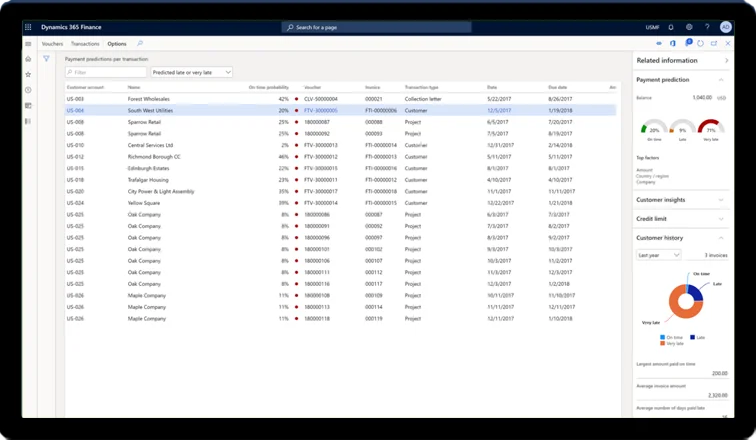
Task: Open voucher link FTV-30000005
Action: click(320, 110)
